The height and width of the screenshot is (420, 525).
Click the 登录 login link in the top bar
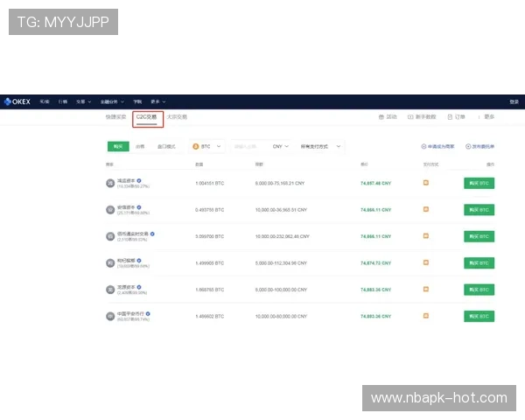pos(514,101)
